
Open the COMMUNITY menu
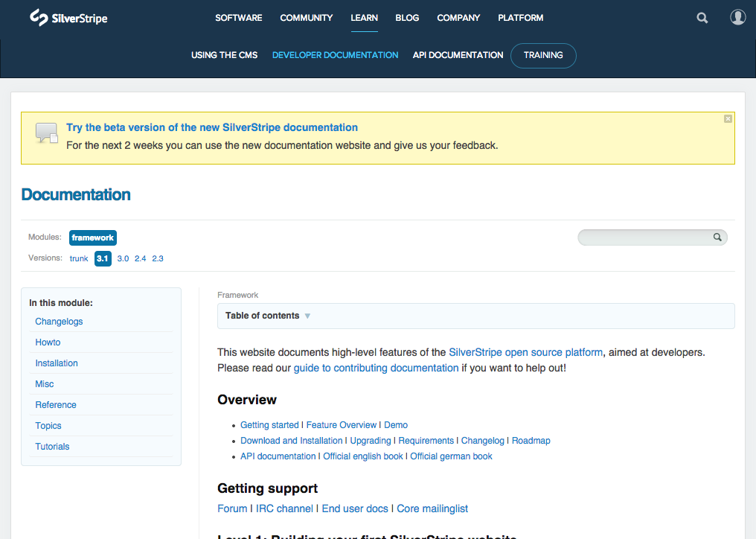(306, 18)
